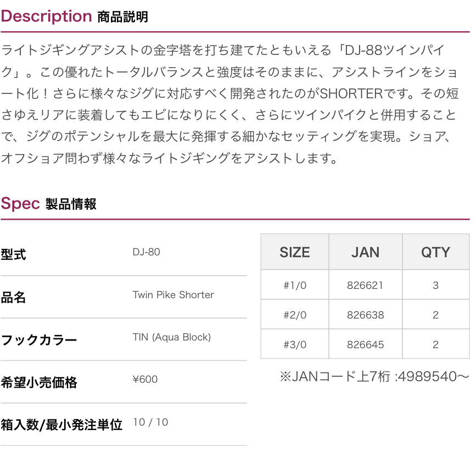This screenshot has height=452, width=476.
Task: Click the ¥600 price value
Action: [x=145, y=380]
